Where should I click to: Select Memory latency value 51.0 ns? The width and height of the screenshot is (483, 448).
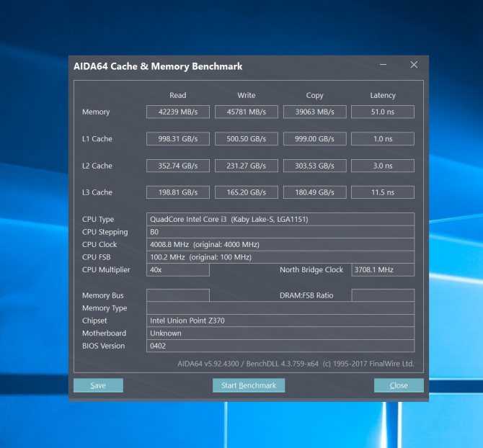383,112
